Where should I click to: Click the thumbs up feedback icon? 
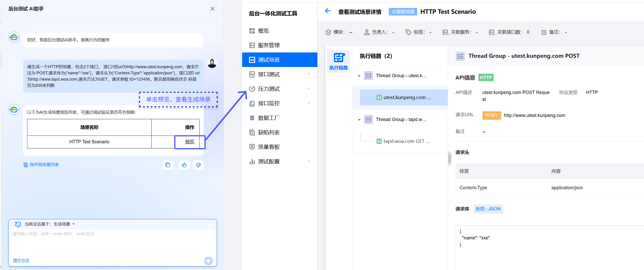tap(184, 165)
